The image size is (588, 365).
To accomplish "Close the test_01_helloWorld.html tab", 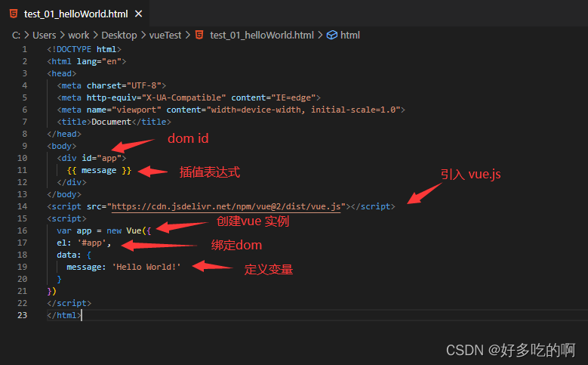I will [138, 14].
